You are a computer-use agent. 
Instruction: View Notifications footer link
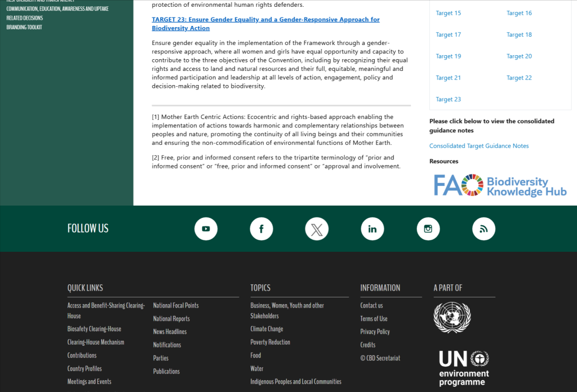(167, 345)
